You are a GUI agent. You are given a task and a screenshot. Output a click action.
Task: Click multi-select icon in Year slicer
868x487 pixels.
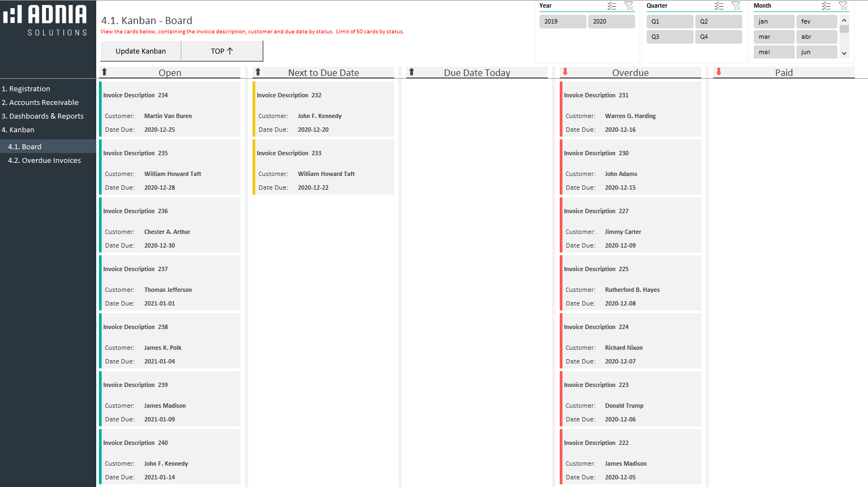click(x=612, y=6)
